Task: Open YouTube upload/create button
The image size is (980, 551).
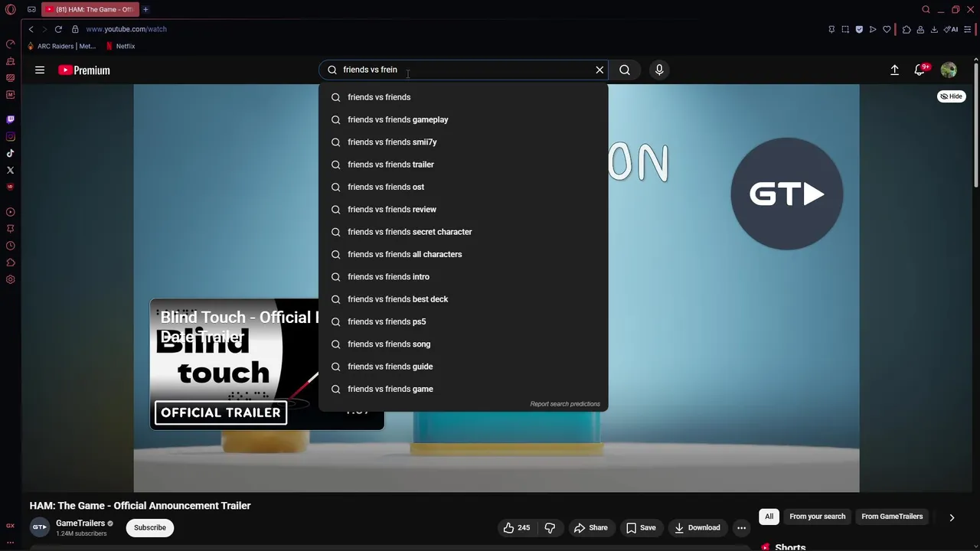Action: (x=894, y=70)
